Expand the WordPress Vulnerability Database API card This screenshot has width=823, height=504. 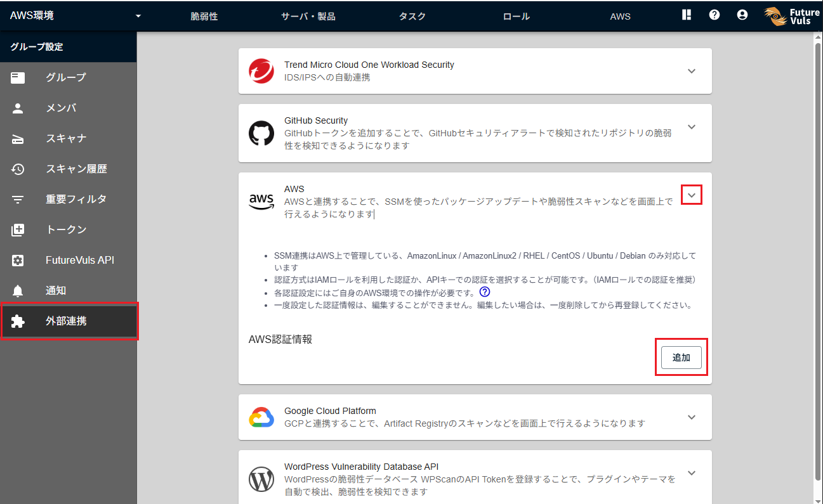click(692, 473)
